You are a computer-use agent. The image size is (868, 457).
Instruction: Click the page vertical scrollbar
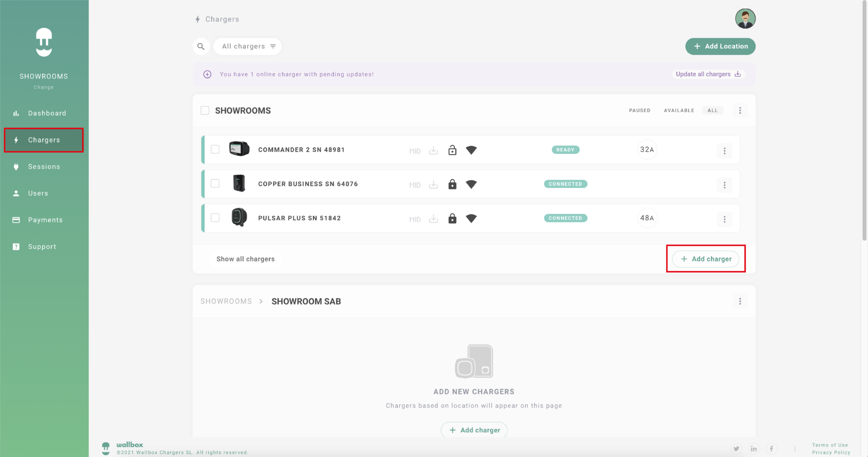[864, 127]
